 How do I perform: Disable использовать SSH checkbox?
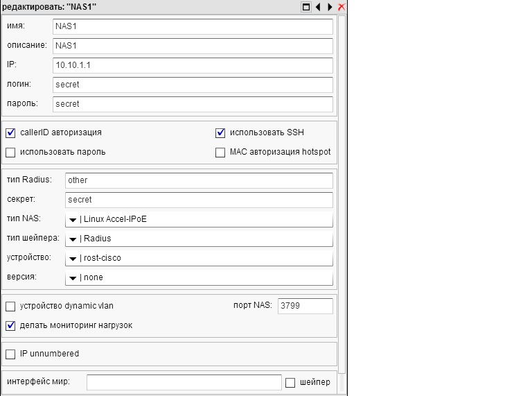click(221, 133)
